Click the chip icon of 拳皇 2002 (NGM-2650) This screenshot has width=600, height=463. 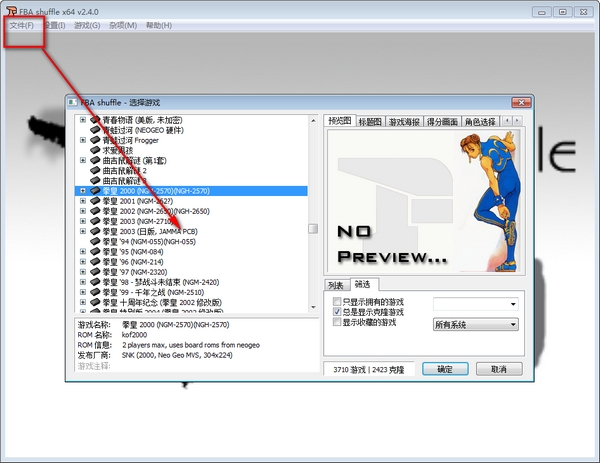tap(95, 211)
